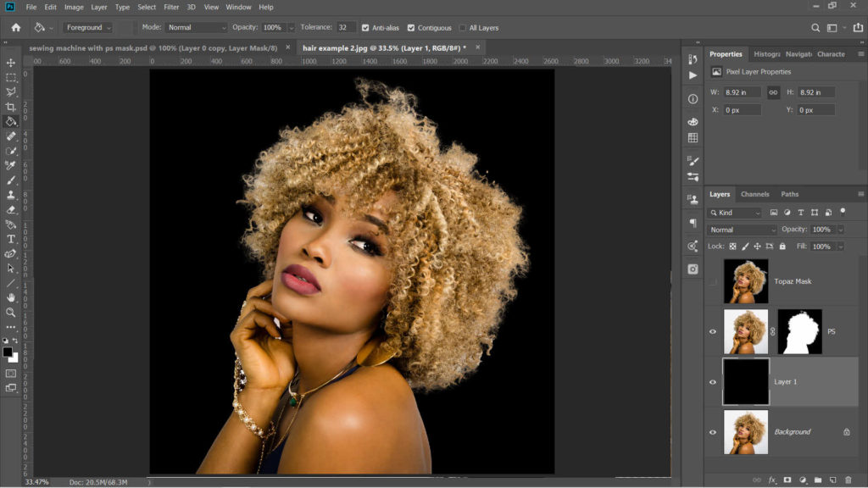The height and width of the screenshot is (488, 868).
Task: Toggle the Anti-alias checkbox
Action: coord(365,28)
